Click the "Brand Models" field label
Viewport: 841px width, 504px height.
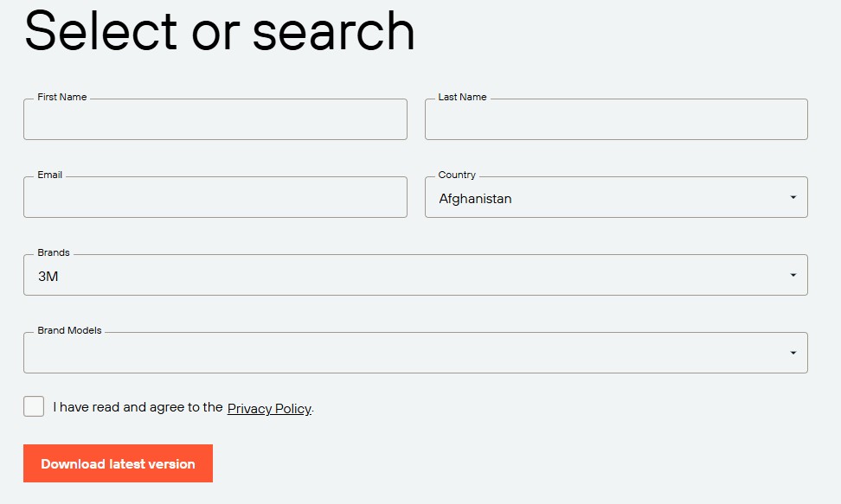[69, 330]
